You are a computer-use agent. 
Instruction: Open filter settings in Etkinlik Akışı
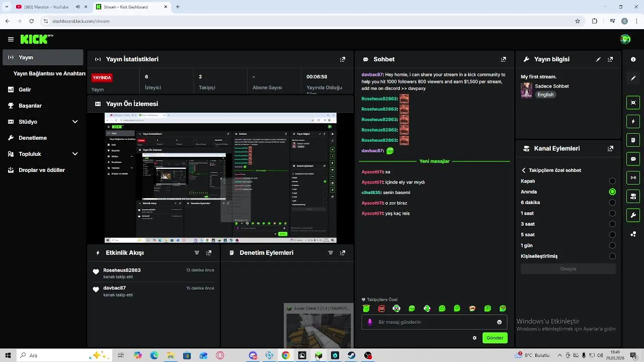click(x=197, y=253)
